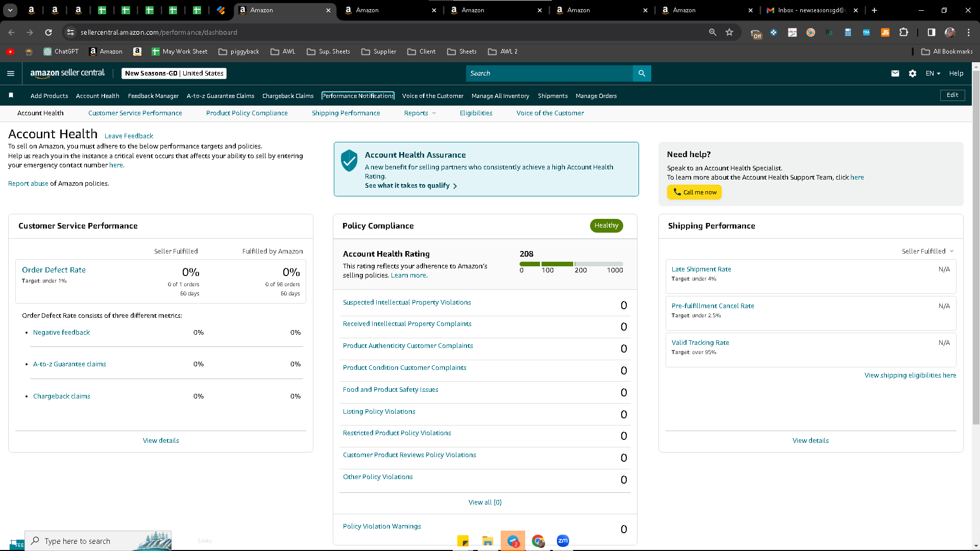
Task: Click the Call me now button
Action: click(694, 192)
